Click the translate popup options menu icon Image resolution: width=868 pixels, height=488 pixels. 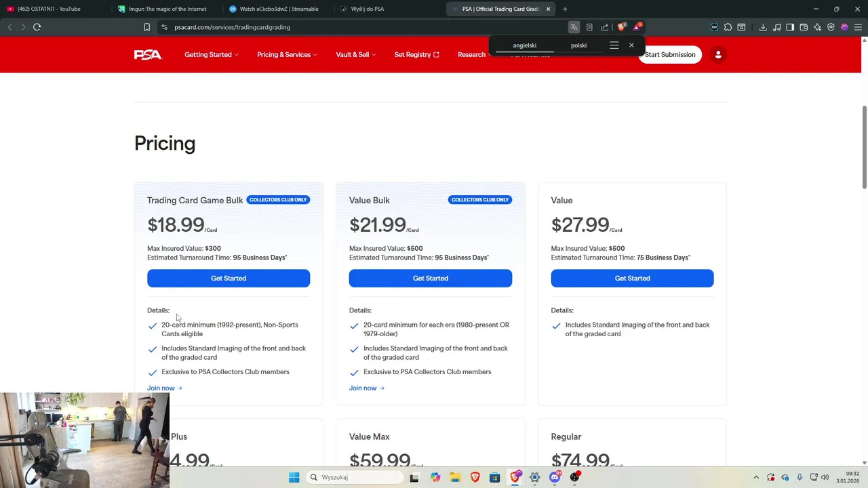614,45
